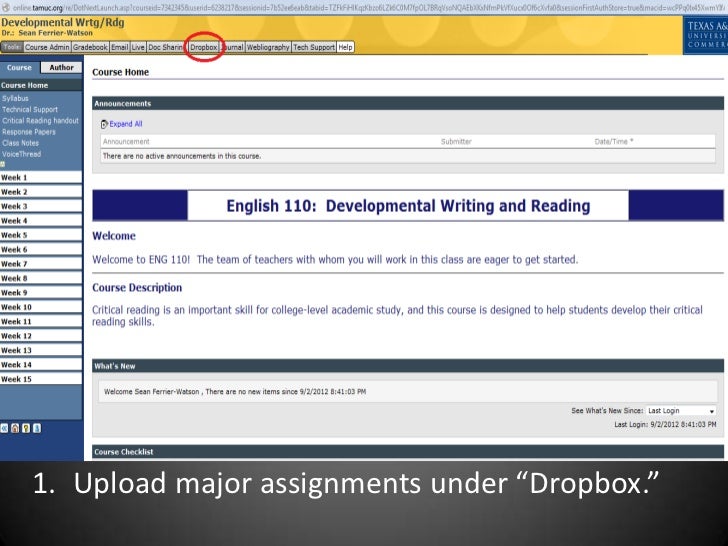Click the expand icon next to Expand All

(104, 124)
